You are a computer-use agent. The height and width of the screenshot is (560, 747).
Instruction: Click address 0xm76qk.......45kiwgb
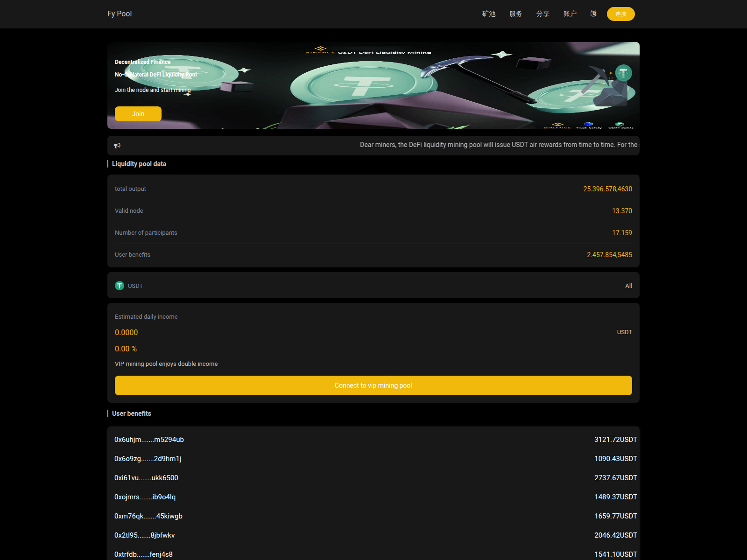pos(148,516)
